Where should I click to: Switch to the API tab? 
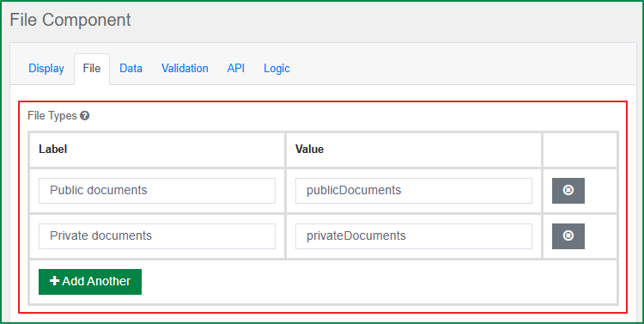236,68
